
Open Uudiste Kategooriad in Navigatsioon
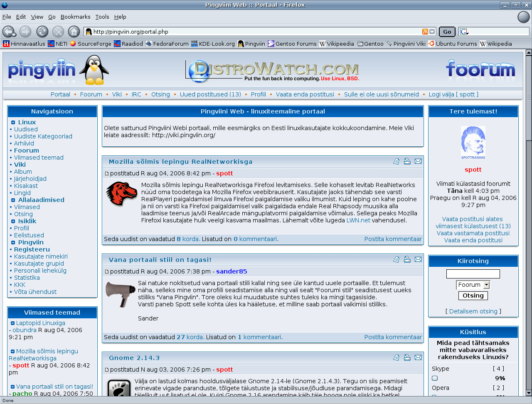pos(43,136)
